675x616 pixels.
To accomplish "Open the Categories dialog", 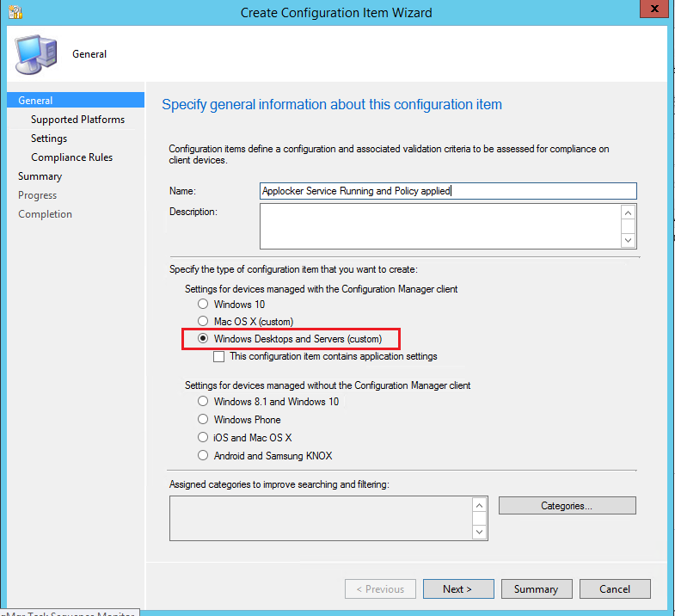I will 567,506.
